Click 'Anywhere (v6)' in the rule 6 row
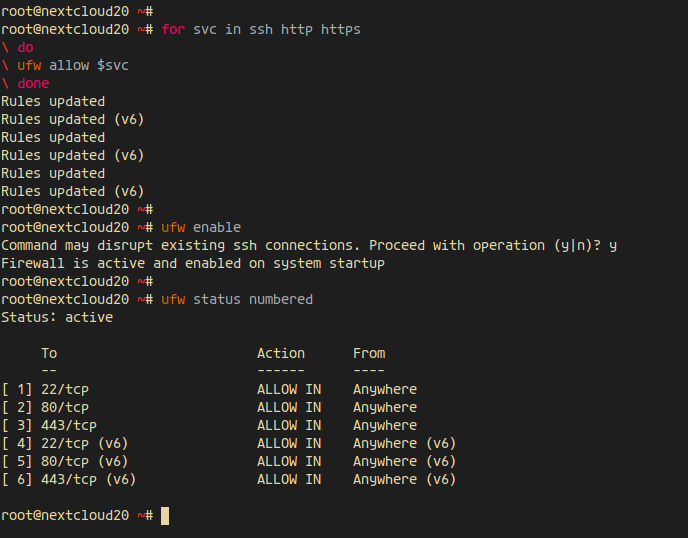This screenshot has width=688, height=538. click(x=405, y=479)
